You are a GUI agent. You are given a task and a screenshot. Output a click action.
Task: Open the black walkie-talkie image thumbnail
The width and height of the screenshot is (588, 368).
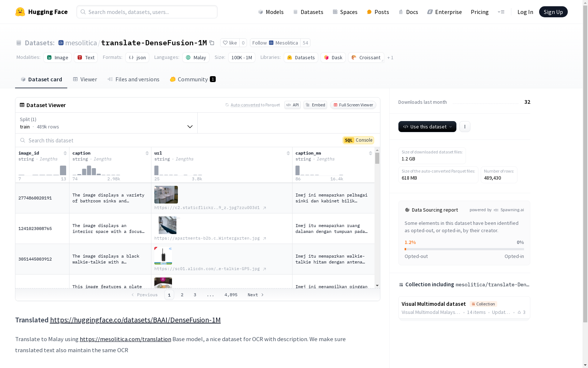point(163,256)
